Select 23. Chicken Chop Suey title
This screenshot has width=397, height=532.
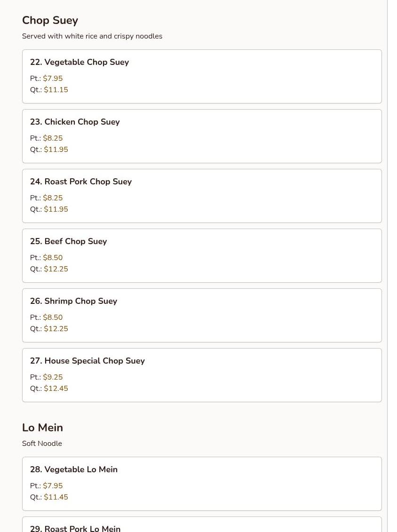pyautogui.click(x=75, y=122)
